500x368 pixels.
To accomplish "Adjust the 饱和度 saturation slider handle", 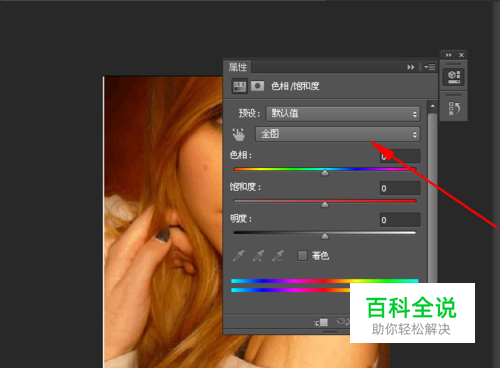I will coord(325,205).
